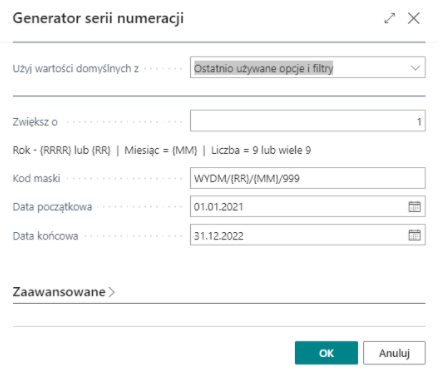Click the Generator serii numeracji title

[x=98, y=18]
